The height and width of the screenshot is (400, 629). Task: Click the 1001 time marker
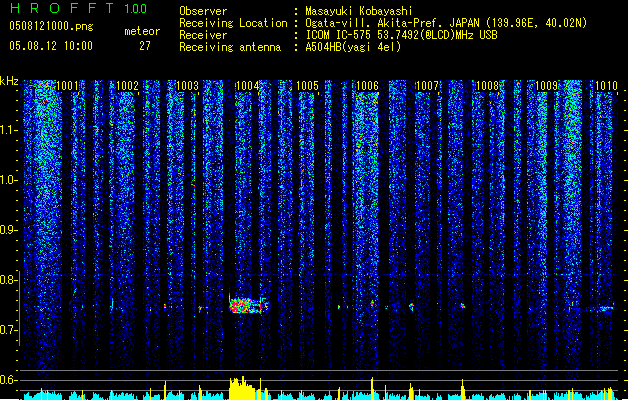67,86
